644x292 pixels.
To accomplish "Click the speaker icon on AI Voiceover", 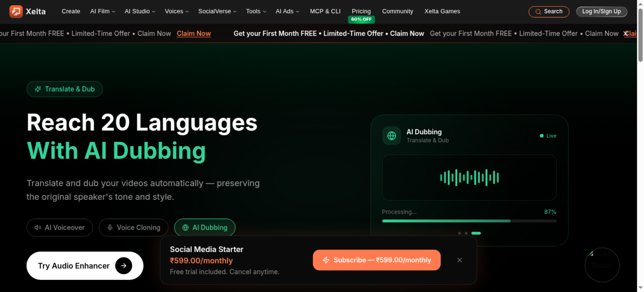I will tap(38, 228).
